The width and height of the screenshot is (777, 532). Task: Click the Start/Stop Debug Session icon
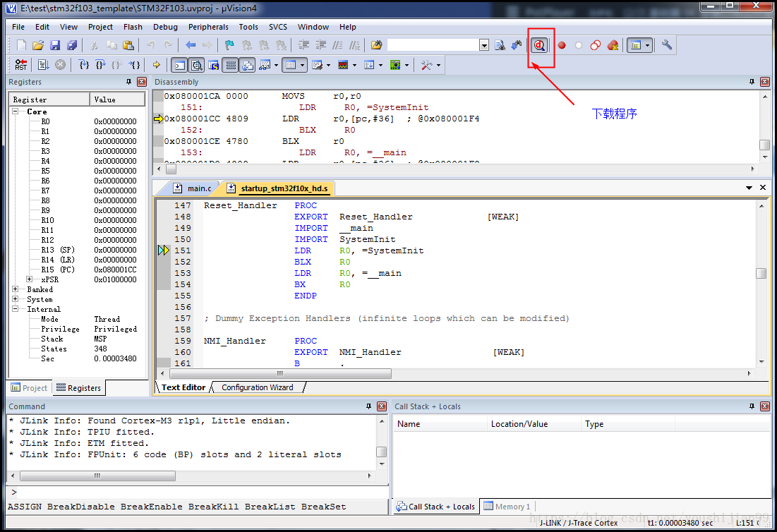click(539, 45)
